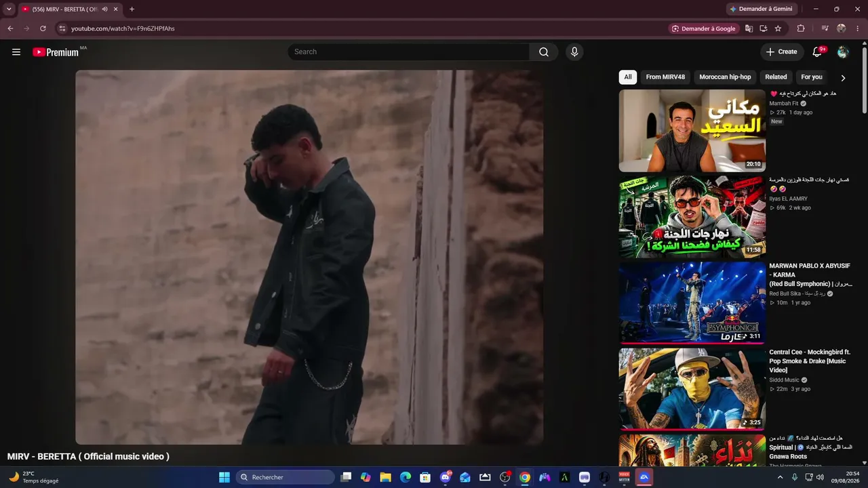Reload the current page
868x488 pixels.
(x=43, y=28)
